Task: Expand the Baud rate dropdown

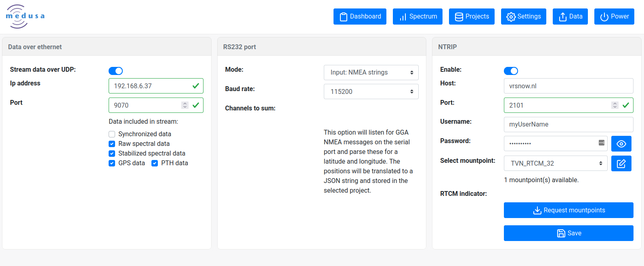Action: [371, 91]
